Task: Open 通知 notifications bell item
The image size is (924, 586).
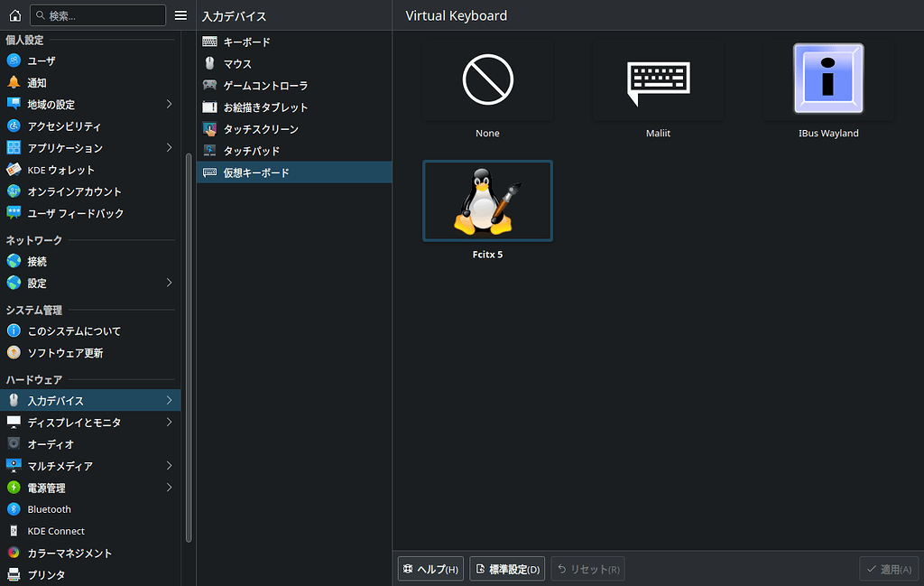Action: (x=90, y=82)
